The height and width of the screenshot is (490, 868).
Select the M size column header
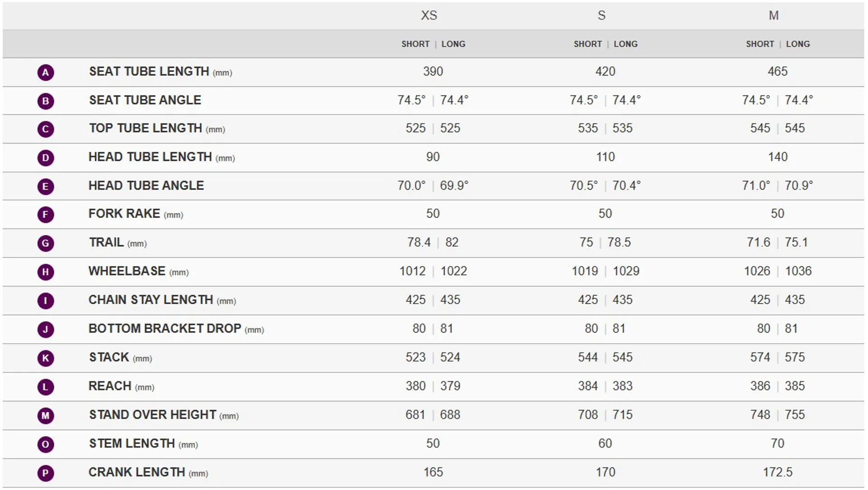coord(774,16)
